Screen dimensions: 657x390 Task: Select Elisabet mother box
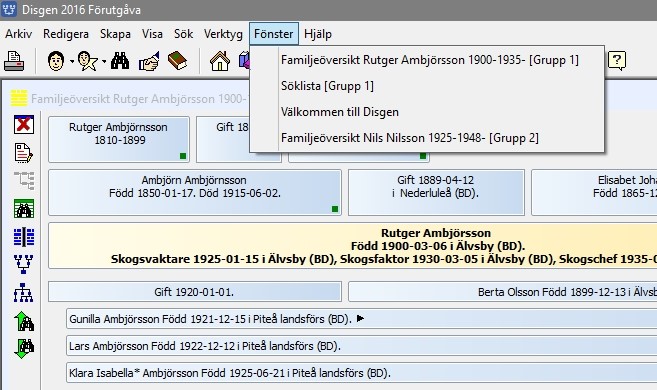(594, 192)
